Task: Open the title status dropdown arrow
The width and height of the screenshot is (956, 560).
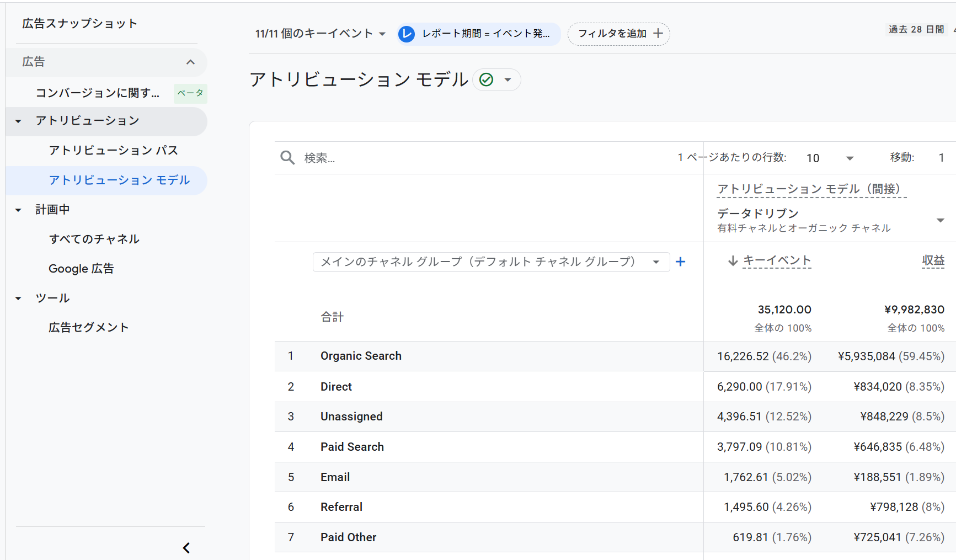Action: pos(508,80)
